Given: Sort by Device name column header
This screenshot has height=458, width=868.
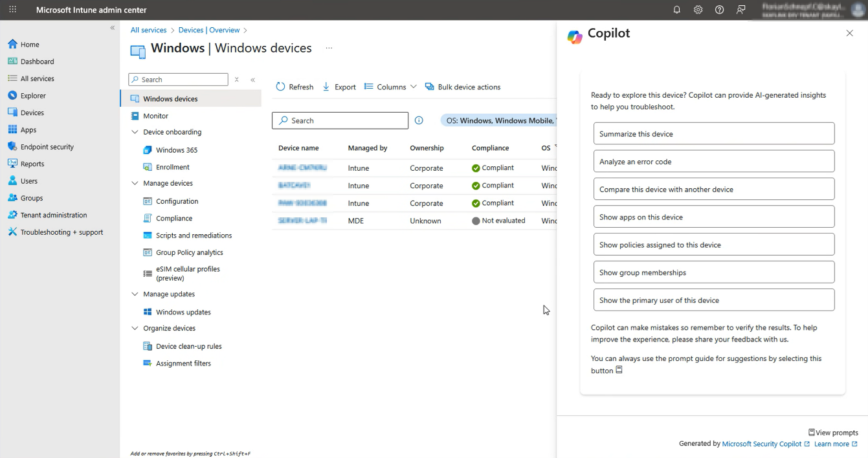Looking at the screenshot, I should click(x=298, y=148).
